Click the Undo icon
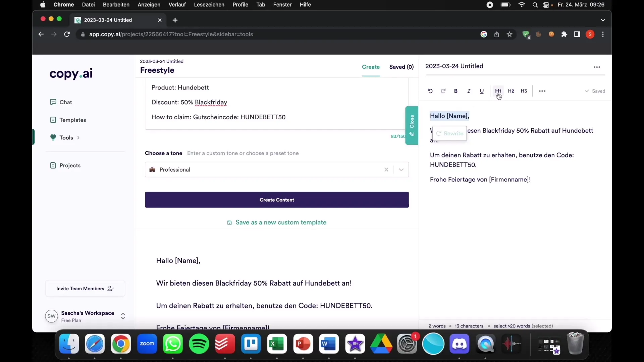The width and height of the screenshot is (644, 362). pos(429,90)
